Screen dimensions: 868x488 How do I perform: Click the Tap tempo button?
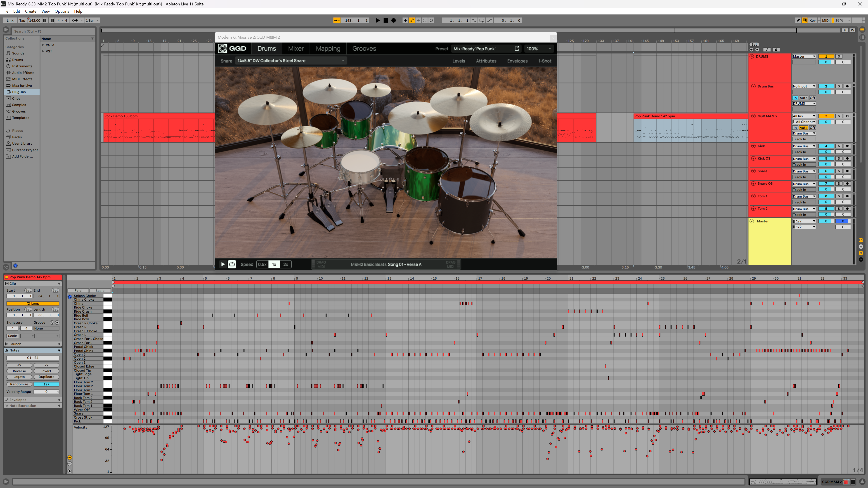[x=22, y=21]
